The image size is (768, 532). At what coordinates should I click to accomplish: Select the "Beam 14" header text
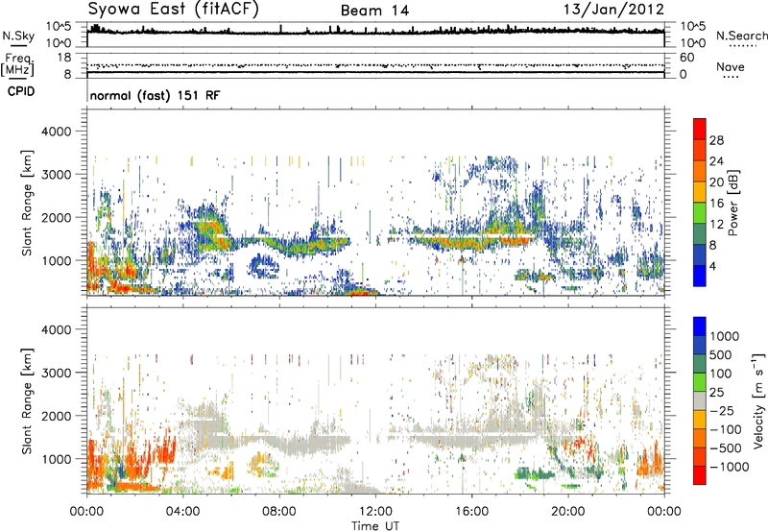[x=374, y=11]
